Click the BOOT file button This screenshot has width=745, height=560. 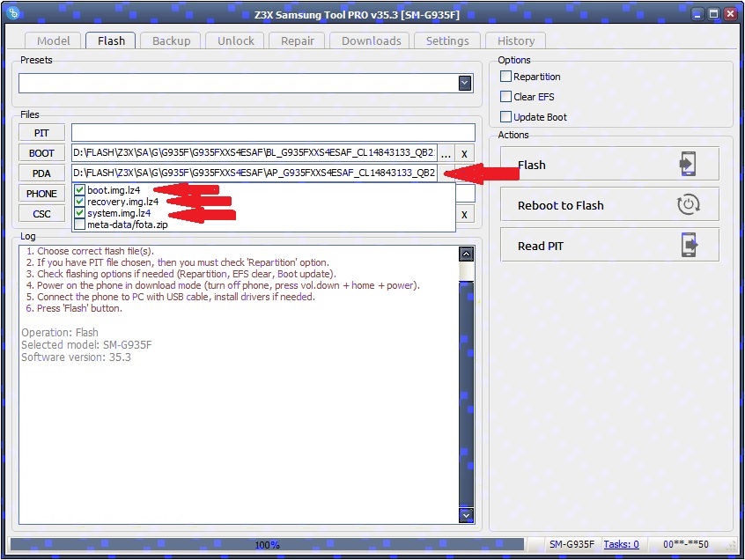tap(41, 153)
